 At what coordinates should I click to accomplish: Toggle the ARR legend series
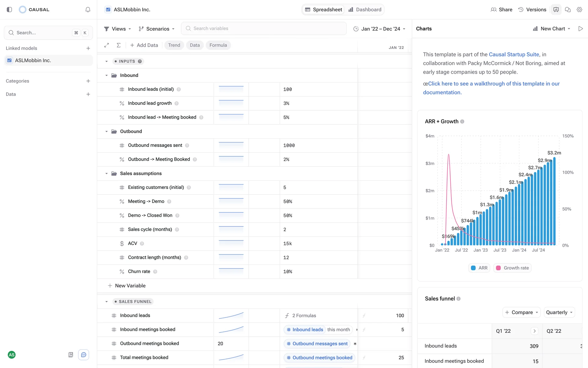click(x=479, y=268)
